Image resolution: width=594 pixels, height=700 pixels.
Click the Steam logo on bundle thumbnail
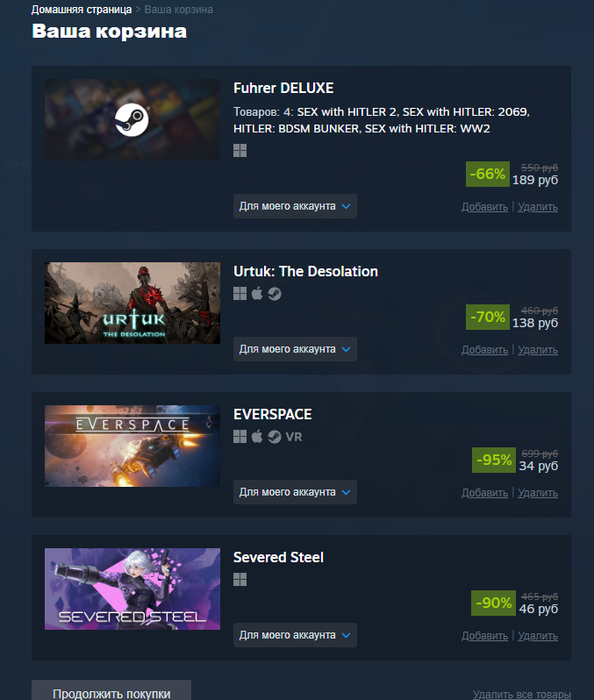point(132,119)
